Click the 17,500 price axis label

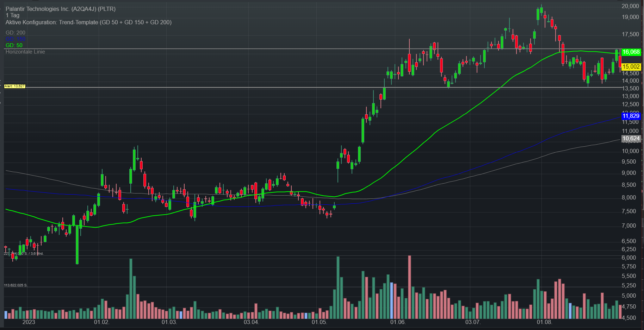tap(630, 34)
